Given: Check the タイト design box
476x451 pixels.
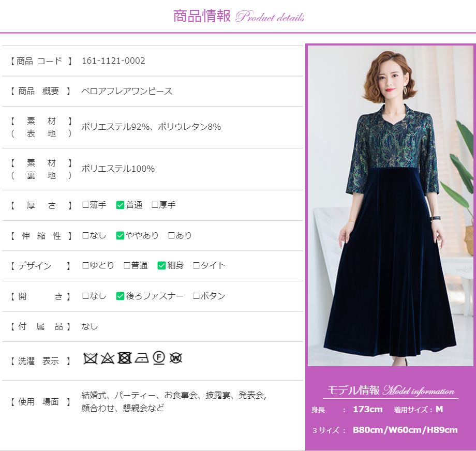Looking at the screenshot, I should (196, 265).
